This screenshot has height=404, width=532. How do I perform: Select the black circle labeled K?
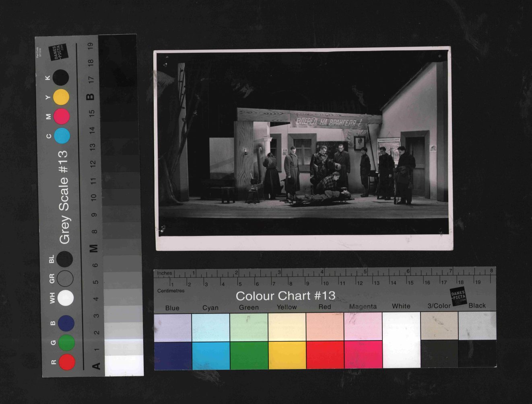coord(61,77)
